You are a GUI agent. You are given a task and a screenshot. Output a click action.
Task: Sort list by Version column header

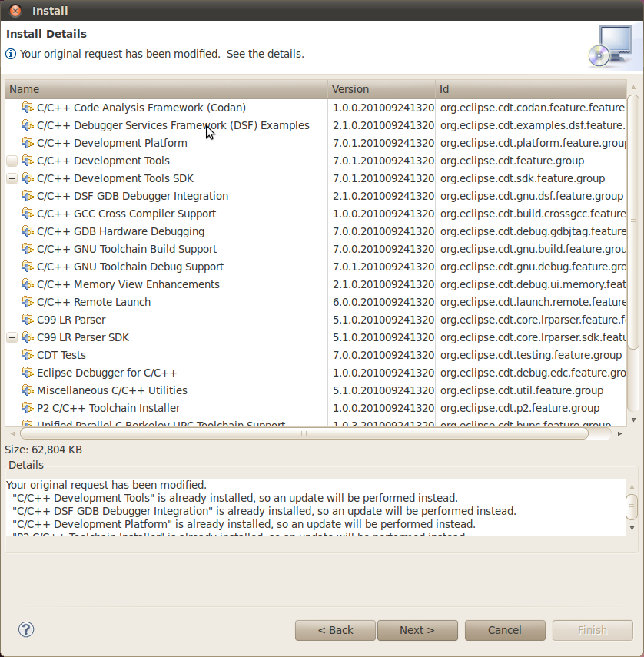click(x=381, y=89)
